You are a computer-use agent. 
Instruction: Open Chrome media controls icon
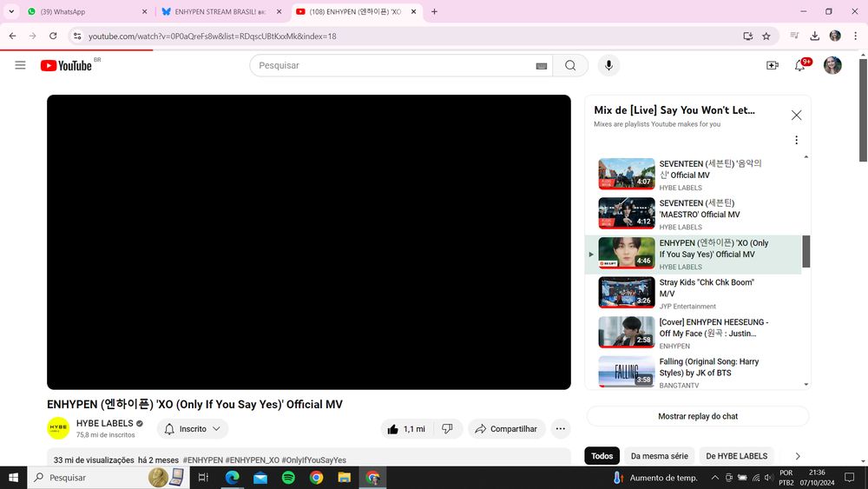pos(794,36)
